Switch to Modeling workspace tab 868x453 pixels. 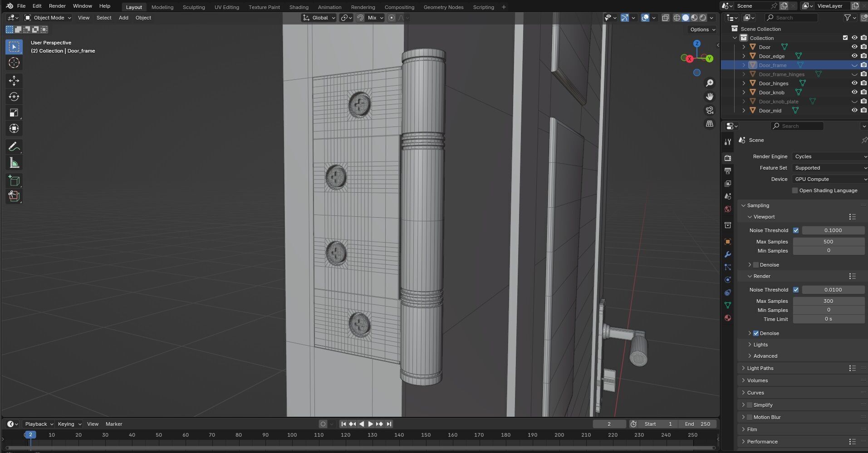[162, 7]
